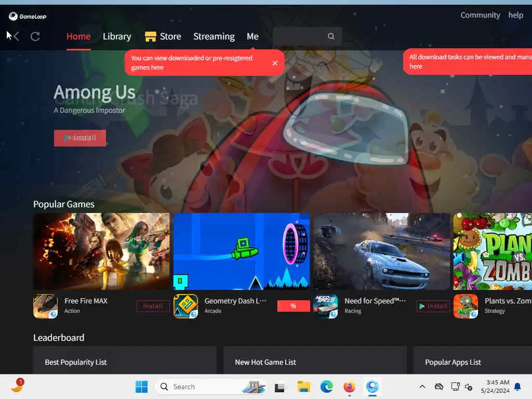Switch to the Home tab
The width and height of the screenshot is (532, 399).
click(78, 36)
